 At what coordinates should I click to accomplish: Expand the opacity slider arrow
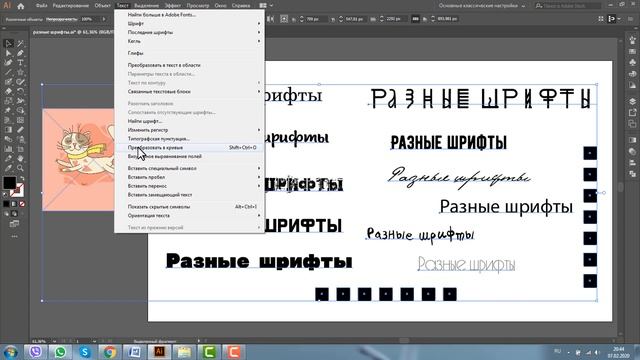[x=104, y=19]
